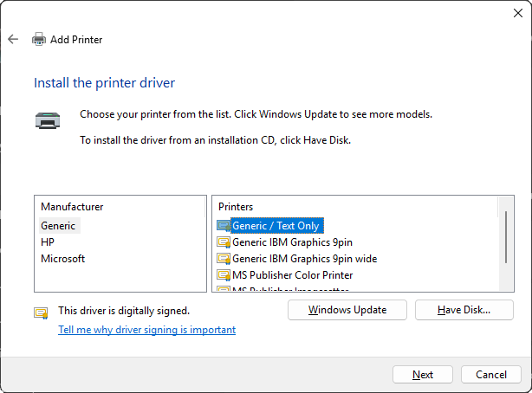
Task: Select Generic IBM Graphics 9pin printer
Action: 293,242
